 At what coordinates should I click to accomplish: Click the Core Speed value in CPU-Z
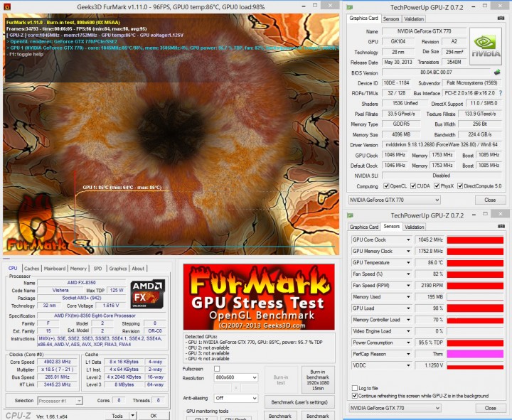click(57, 362)
